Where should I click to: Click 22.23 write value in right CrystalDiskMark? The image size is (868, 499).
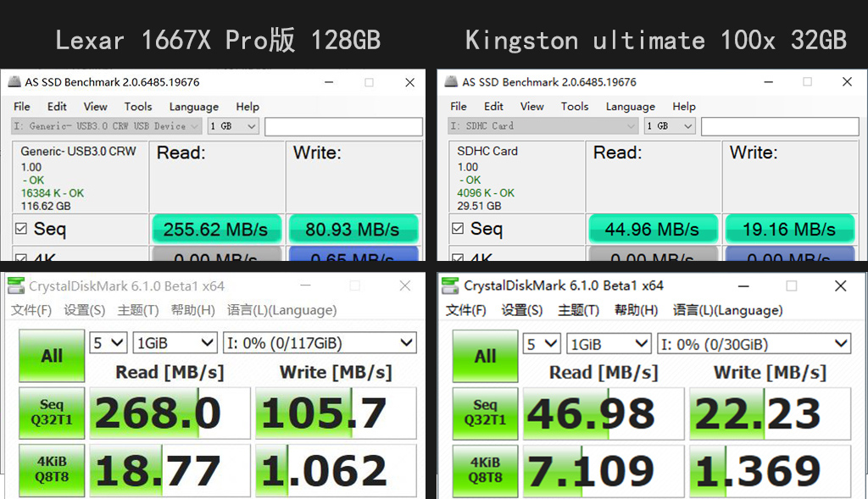[x=770, y=413]
